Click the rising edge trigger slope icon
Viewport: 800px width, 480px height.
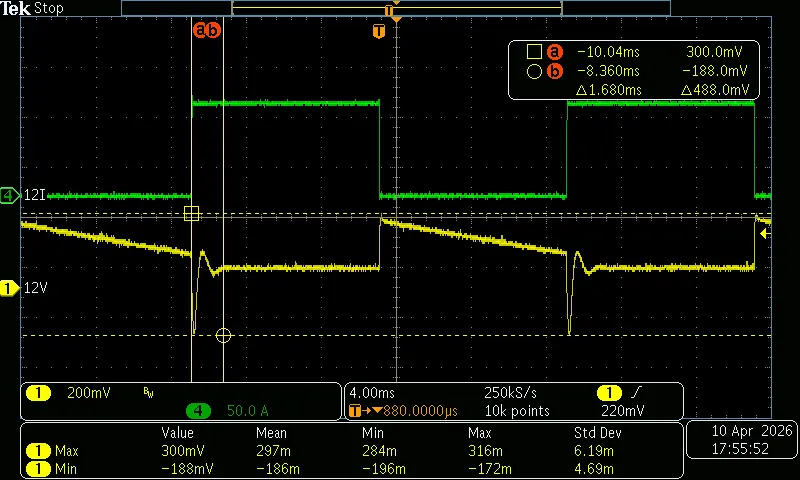pyautogui.click(x=636, y=392)
